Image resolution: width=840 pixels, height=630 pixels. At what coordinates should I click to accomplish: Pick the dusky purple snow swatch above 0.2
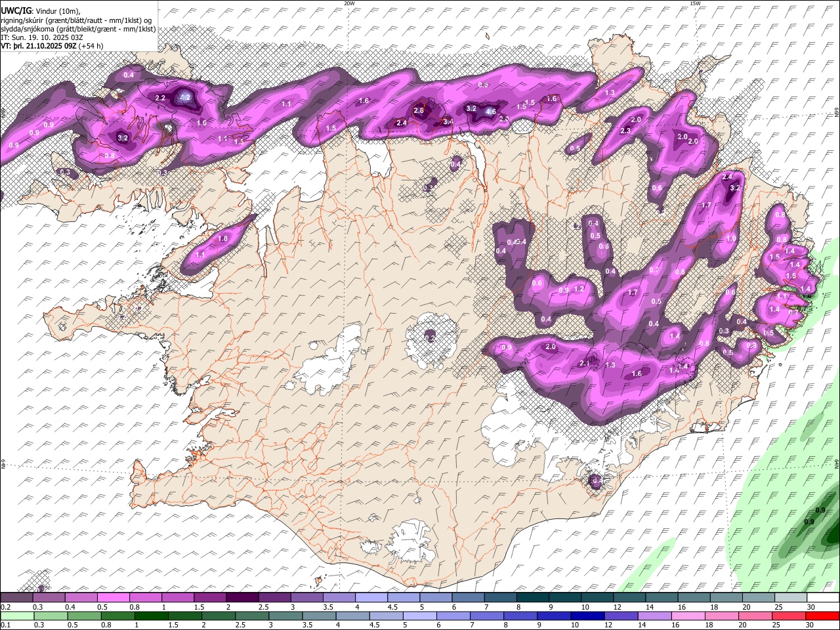pos(17,597)
